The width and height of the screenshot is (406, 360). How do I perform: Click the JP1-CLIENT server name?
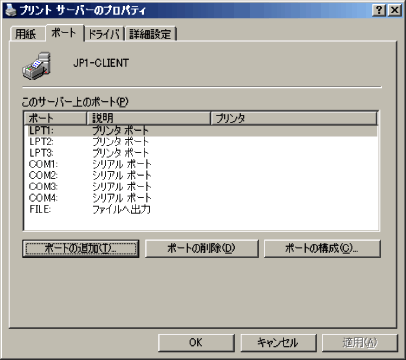(x=101, y=63)
